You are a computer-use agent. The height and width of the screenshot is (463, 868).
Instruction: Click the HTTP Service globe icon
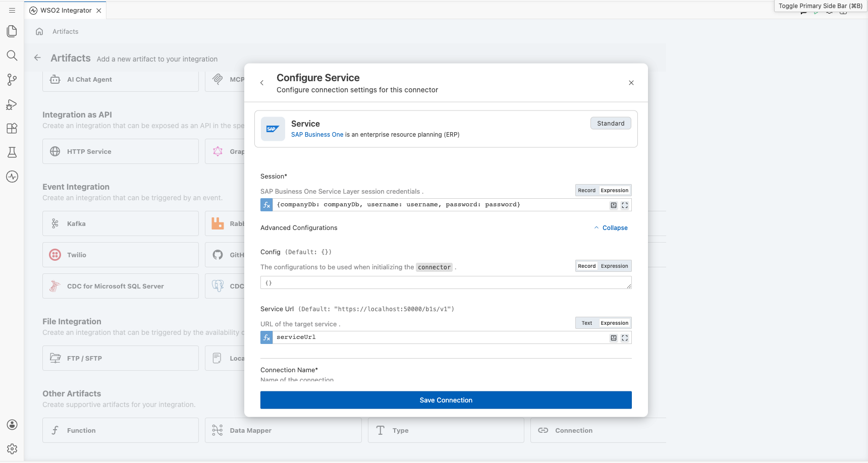point(55,151)
